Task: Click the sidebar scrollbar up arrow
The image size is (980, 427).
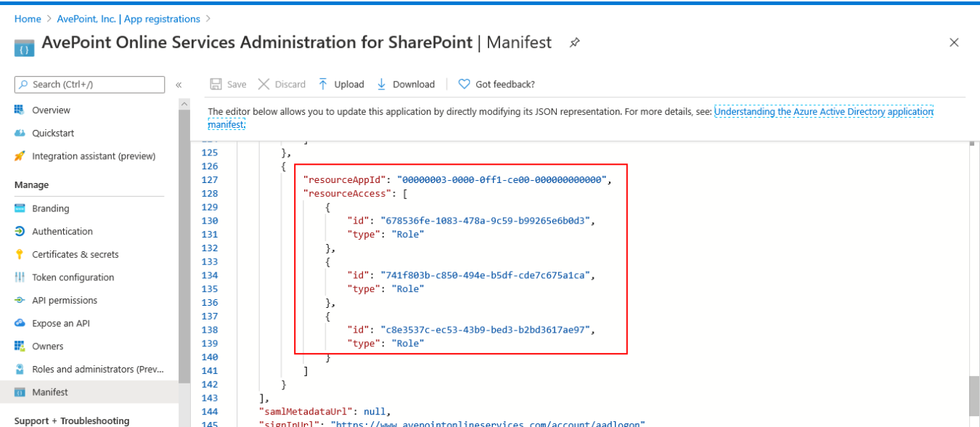Action: point(184,104)
